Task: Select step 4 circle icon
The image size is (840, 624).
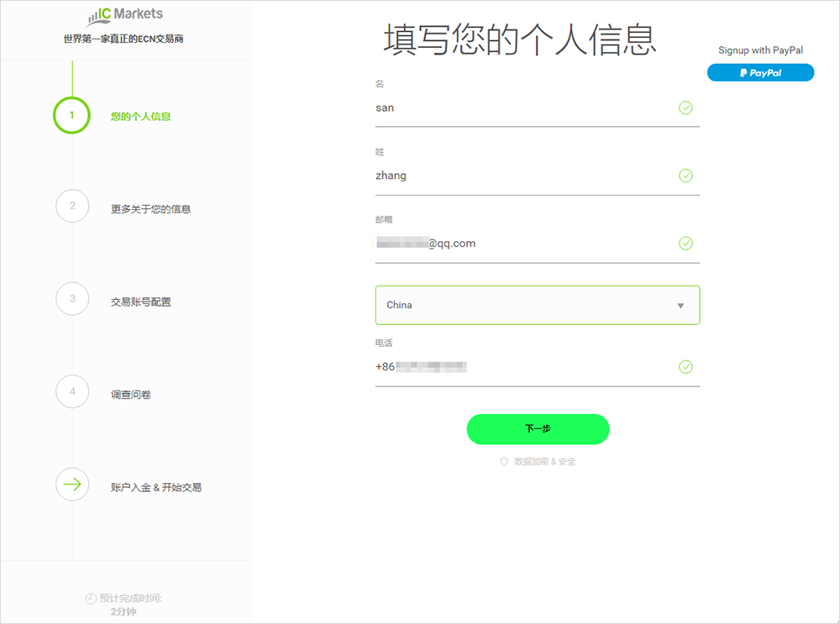Action: pyautogui.click(x=72, y=391)
